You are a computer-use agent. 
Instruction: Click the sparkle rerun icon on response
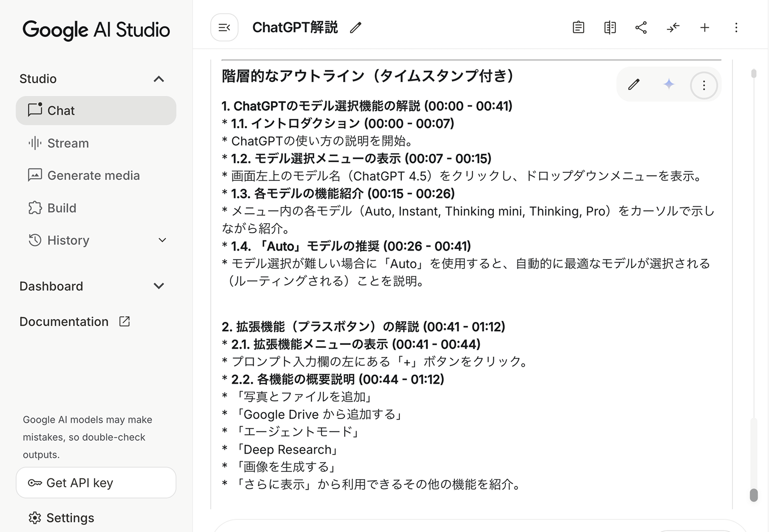point(669,85)
